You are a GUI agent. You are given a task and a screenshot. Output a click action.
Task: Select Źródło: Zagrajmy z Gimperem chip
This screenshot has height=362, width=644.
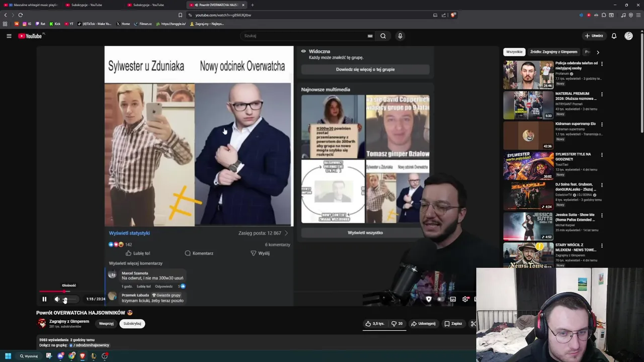[553, 52]
